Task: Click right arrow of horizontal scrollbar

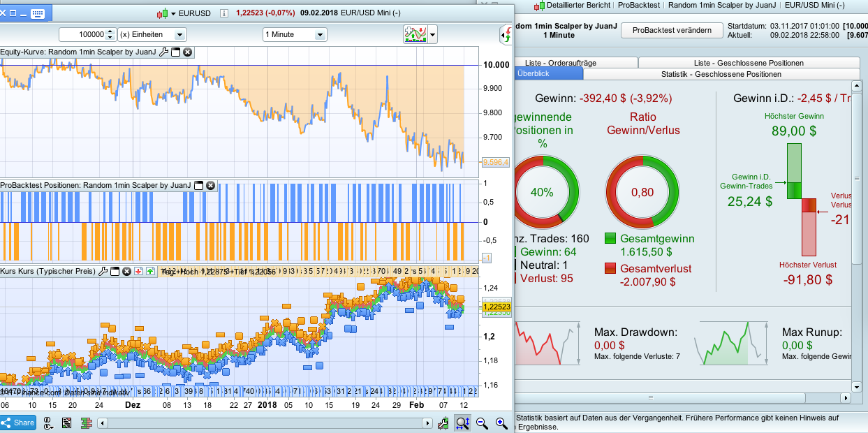Action: tap(429, 423)
